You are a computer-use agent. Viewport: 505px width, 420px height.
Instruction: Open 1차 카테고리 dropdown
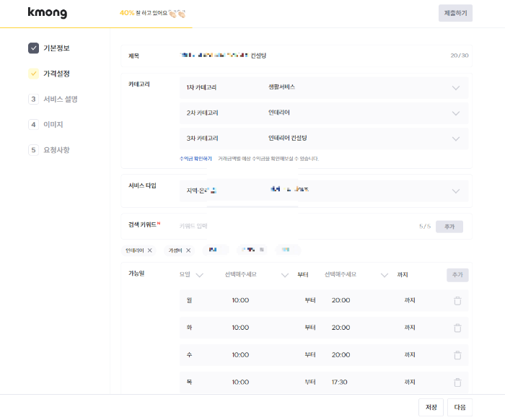tap(324, 87)
